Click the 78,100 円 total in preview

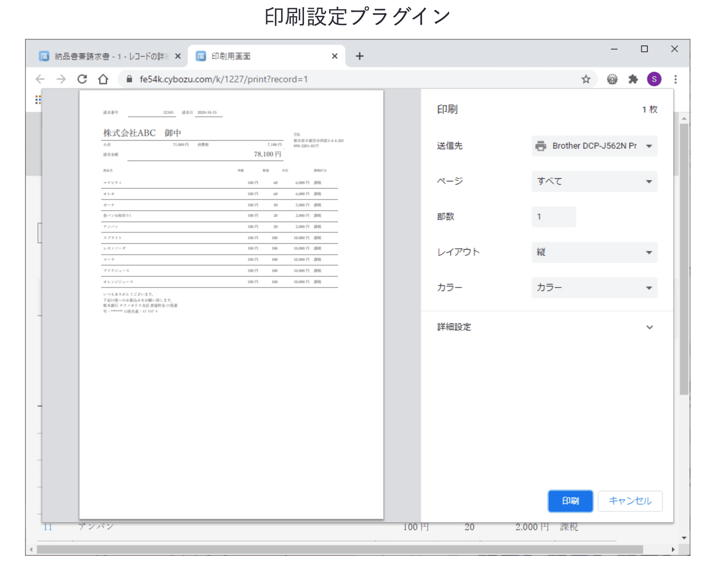pos(268,154)
